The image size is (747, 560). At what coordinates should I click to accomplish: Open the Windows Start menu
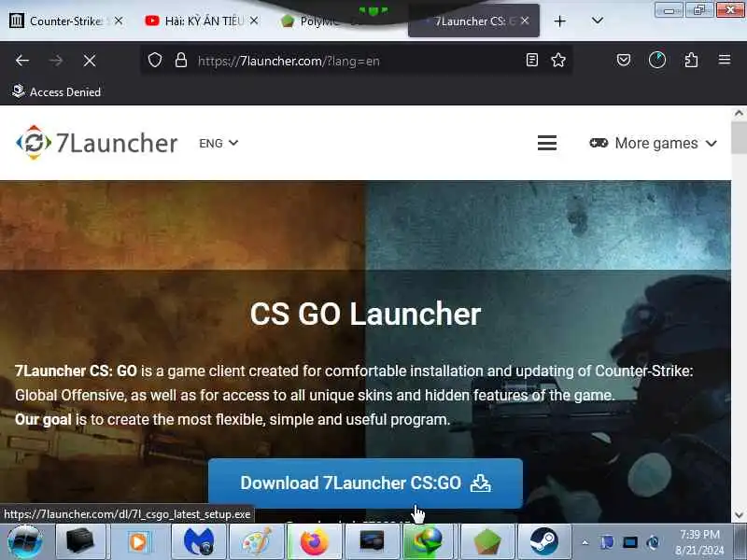click(x=25, y=542)
